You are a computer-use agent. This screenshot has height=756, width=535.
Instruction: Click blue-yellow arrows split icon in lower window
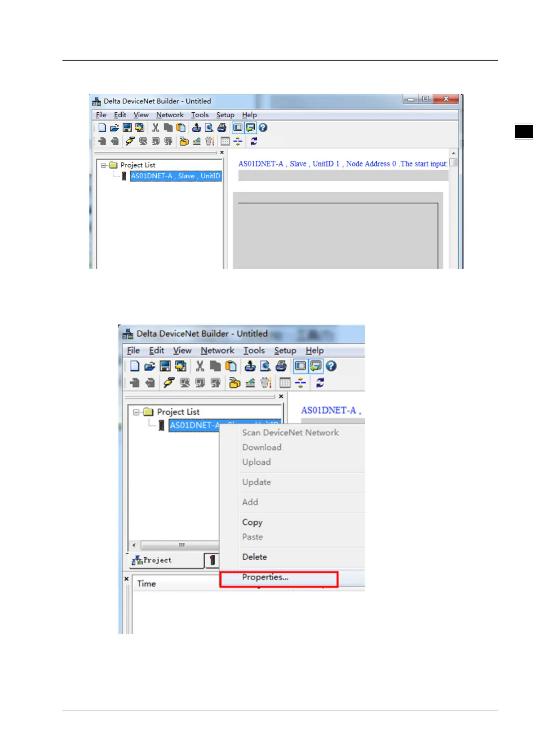(301, 382)
